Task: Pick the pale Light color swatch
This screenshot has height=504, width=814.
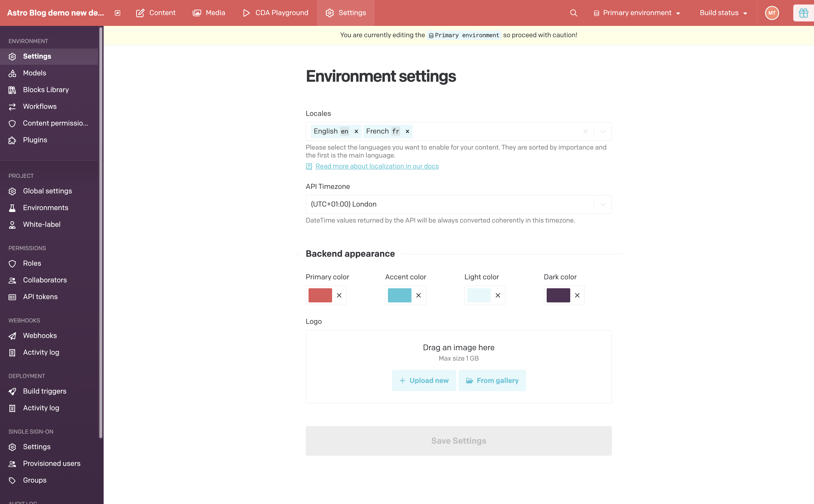Action: point(479,295)
